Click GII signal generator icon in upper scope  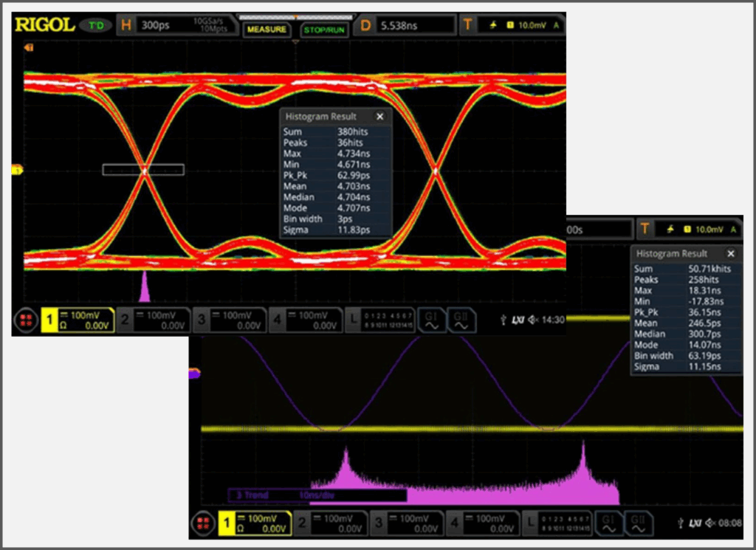(460, 320)
